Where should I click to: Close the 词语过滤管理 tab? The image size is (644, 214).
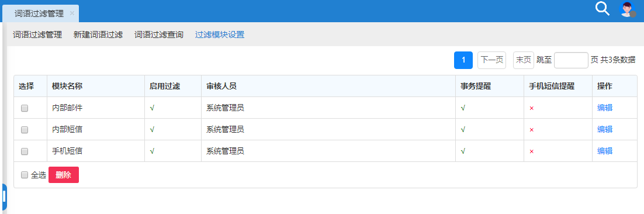click(x=72, y=13)
